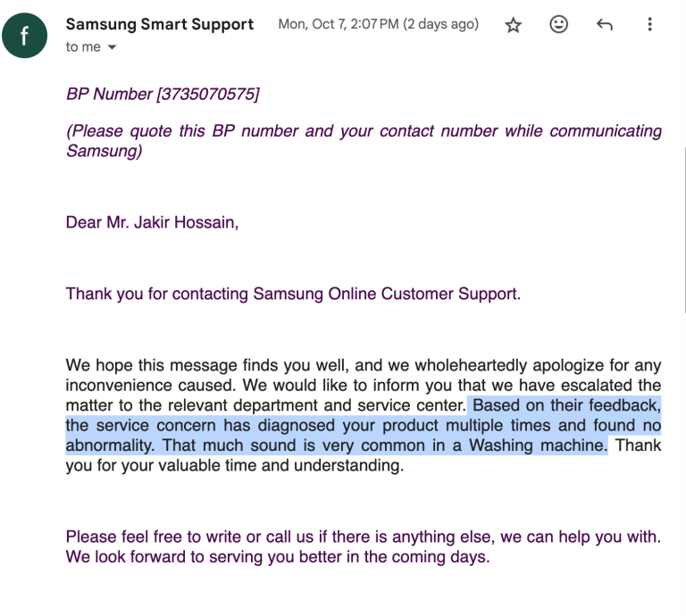Click the "Thank you for contacting Samsung" line

click(x=293, y=294)
